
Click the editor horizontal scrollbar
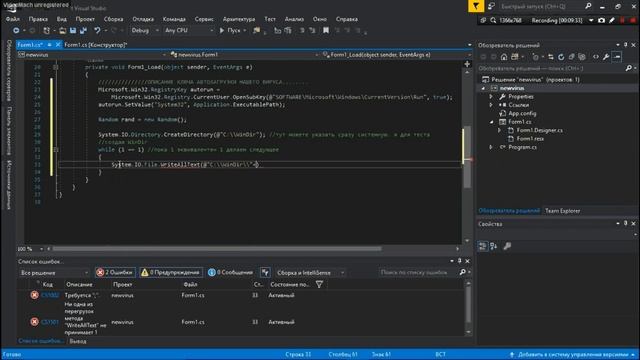point(217,249)
